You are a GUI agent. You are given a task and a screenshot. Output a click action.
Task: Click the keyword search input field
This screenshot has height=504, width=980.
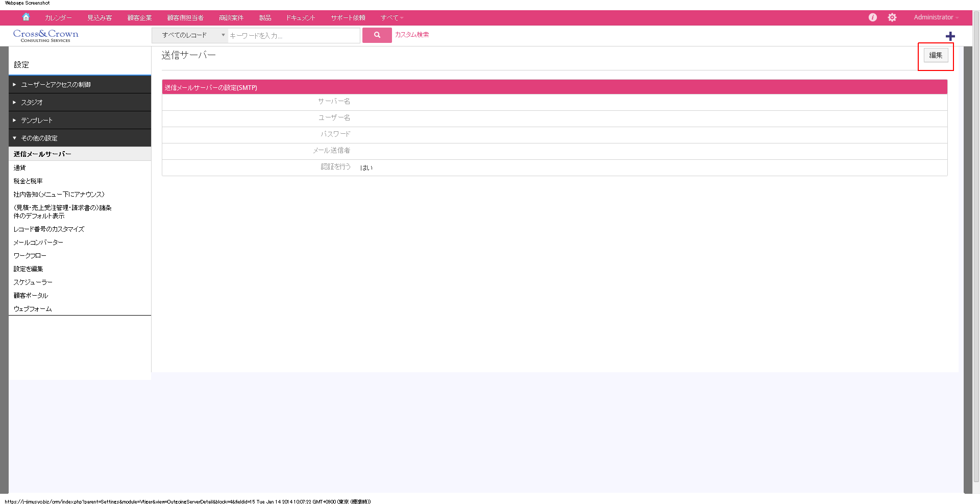pyautogui.click(x=293, y=36)
